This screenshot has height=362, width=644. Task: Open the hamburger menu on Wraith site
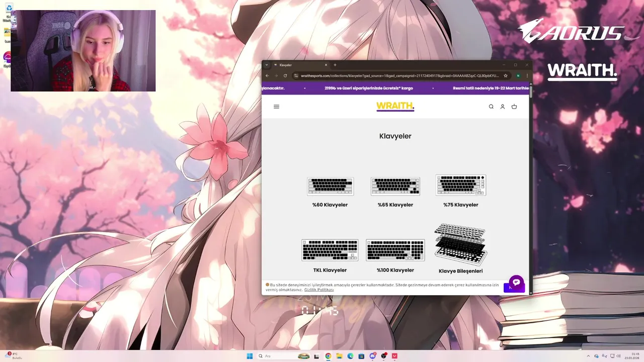point(276,107)
